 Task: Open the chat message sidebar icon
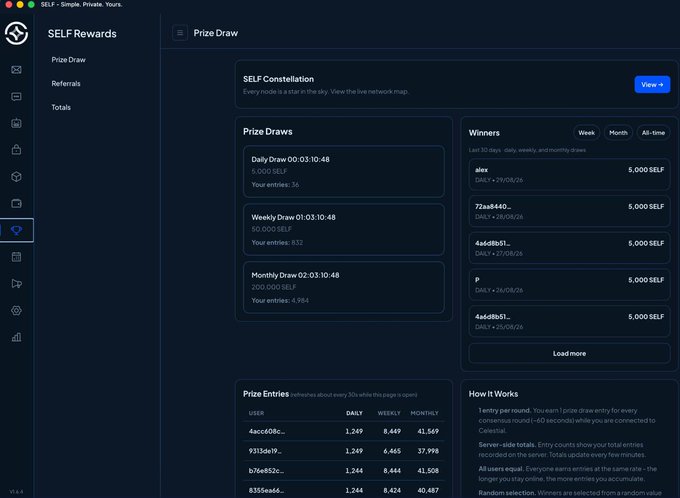[x=16, y=97]
